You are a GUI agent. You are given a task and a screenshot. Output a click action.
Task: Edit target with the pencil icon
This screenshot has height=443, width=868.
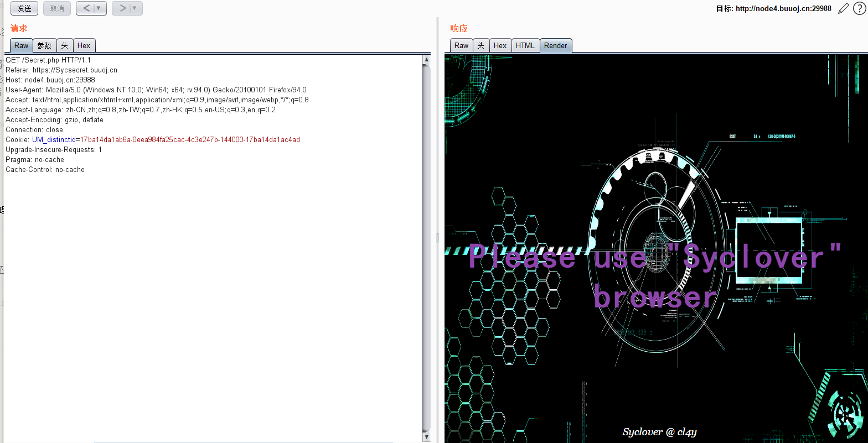pyautogui.click(x=844, y=8)
